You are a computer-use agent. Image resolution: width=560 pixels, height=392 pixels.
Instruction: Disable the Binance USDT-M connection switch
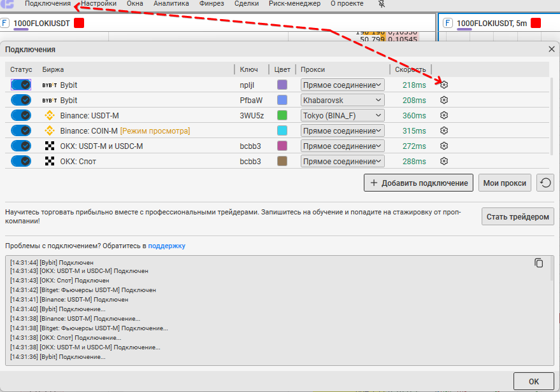[21, 115]
